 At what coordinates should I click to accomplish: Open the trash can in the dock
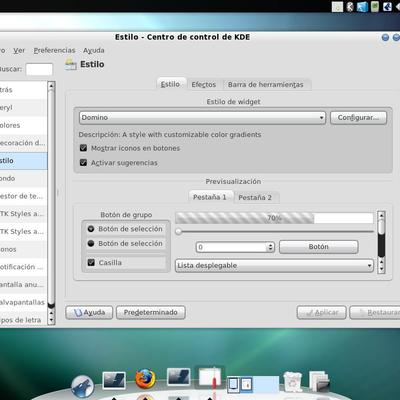click(x=293, y=382)
